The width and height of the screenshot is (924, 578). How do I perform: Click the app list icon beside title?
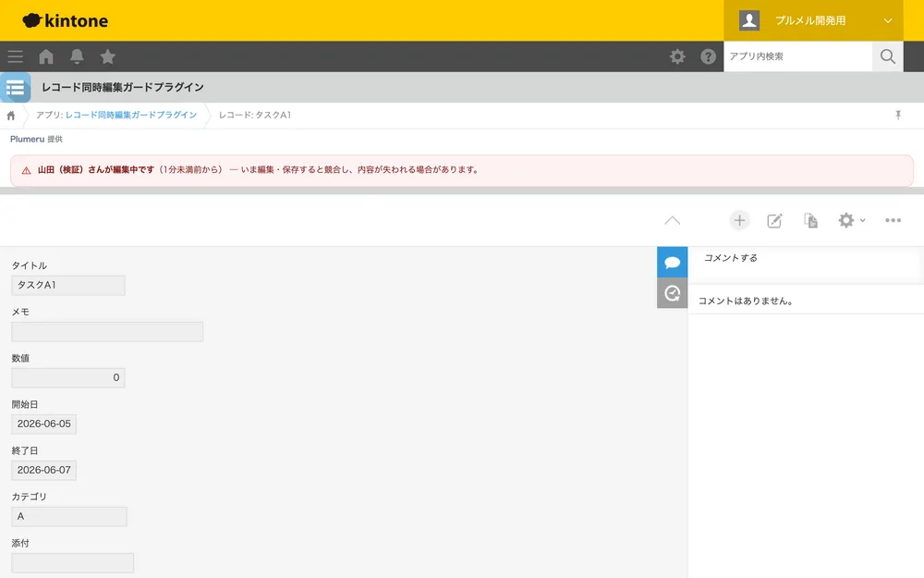pyautogui.click(x=16, y=87)
